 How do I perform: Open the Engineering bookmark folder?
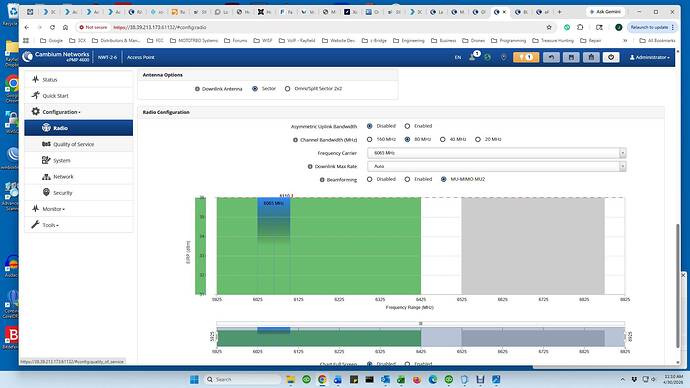click(x=409, y=40)
